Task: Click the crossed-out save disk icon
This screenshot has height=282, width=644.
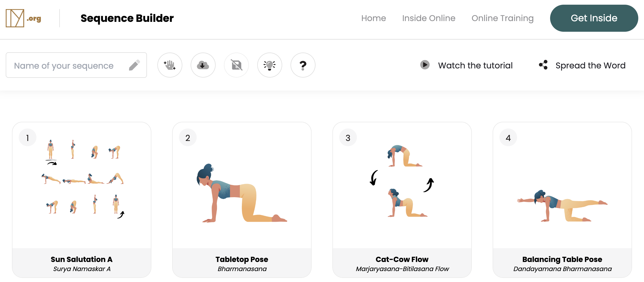Action: pyautogui.click(x=236, y=65)
